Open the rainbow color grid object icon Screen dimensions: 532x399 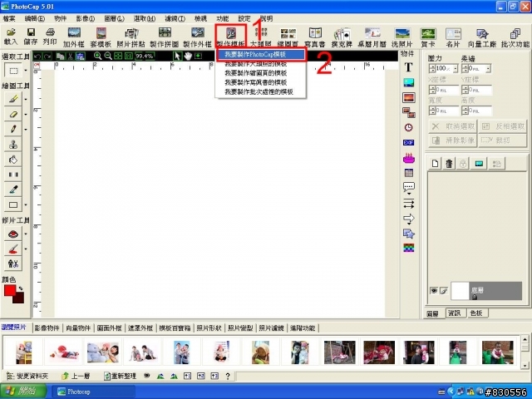(408, 248)
